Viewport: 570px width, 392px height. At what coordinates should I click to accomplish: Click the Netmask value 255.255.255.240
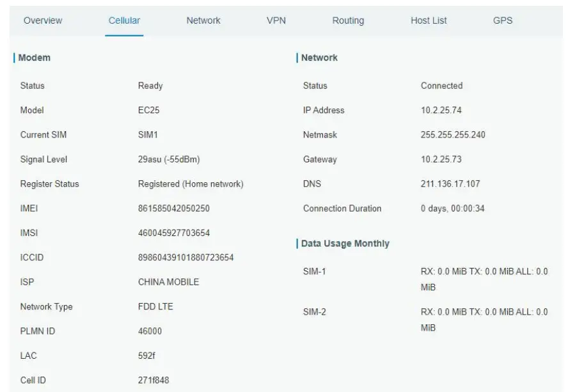click(x=453, y=135)
